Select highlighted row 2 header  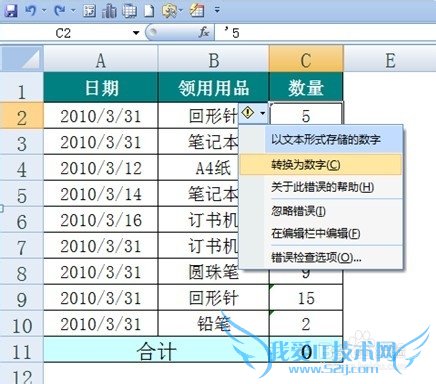pos(22,116)
